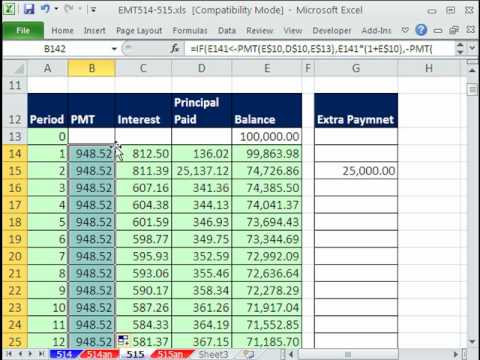The image size is (480, 360).
Task: Select row 15 header
Action: (15, 171)
